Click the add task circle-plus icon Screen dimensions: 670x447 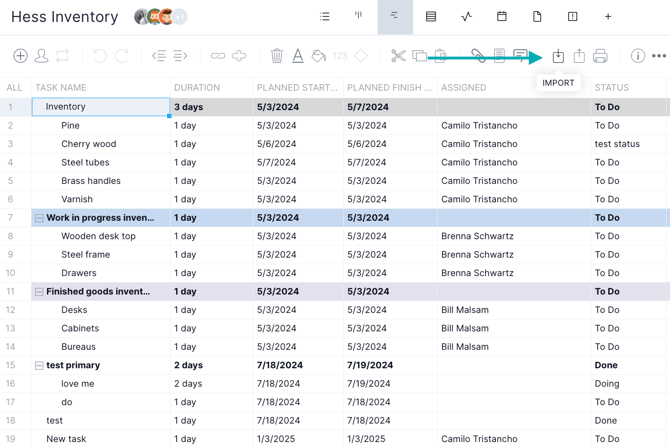[20, 56]
